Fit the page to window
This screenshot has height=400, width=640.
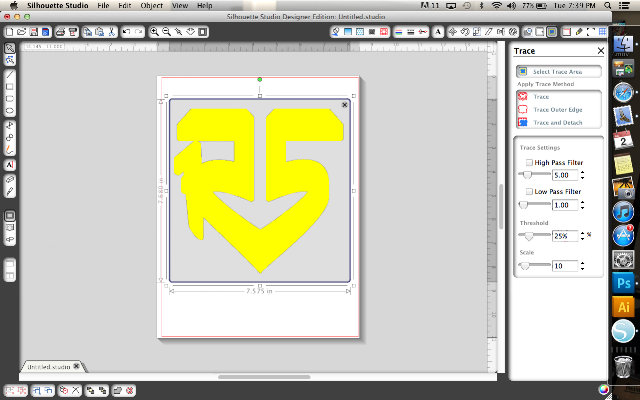tap(203, 32)
